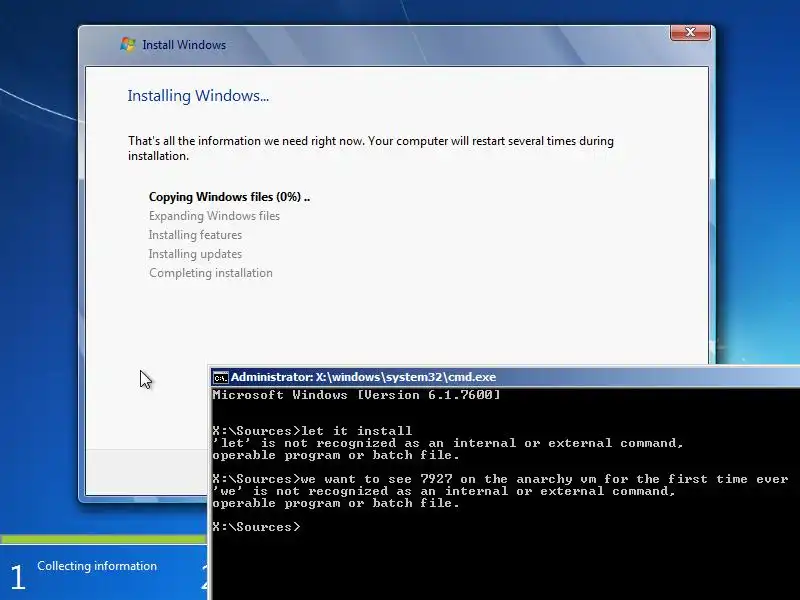Screen dimensions: 800x600
Task: Click the 'we want to see 7927' command line
Action: 501,479
